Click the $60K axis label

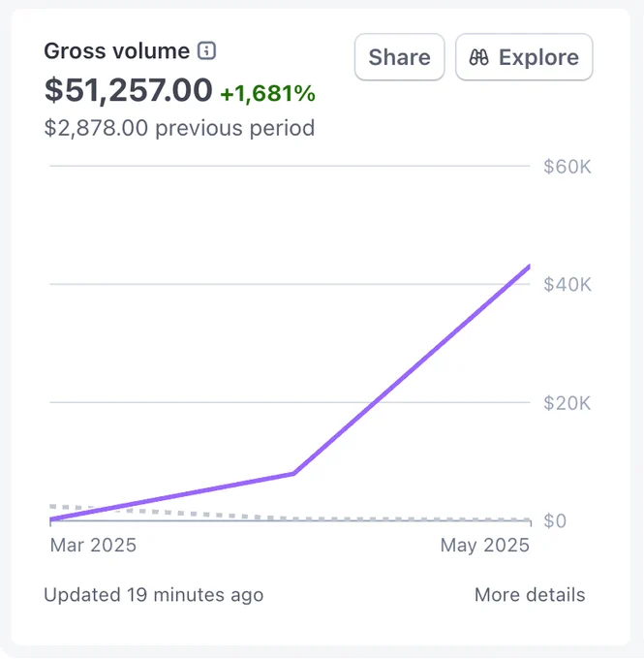click(567, 167)
